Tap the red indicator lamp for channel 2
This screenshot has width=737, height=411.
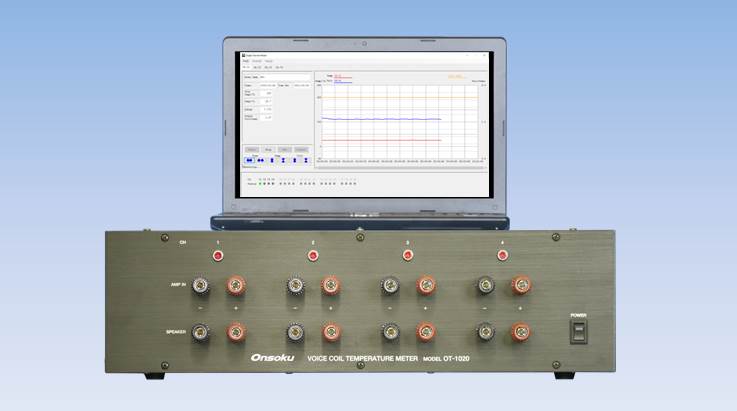pyautogui.click(x=313, y=256)
